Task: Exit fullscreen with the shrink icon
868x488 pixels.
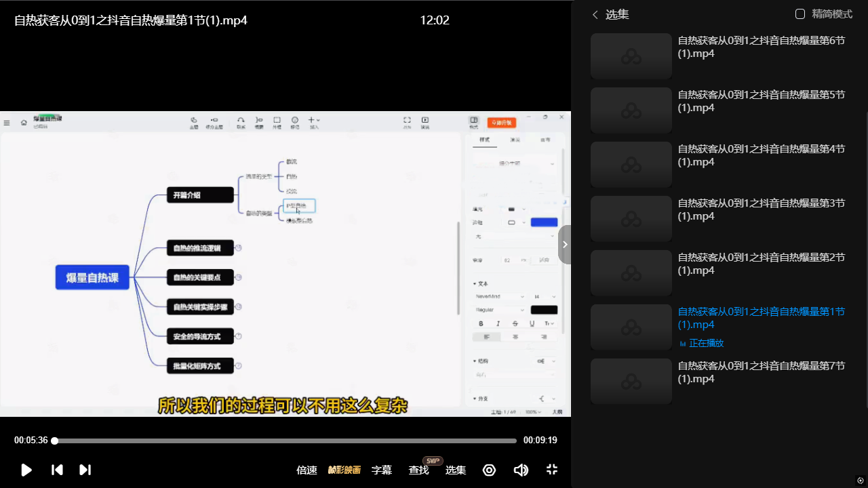Action: [552, 470]
